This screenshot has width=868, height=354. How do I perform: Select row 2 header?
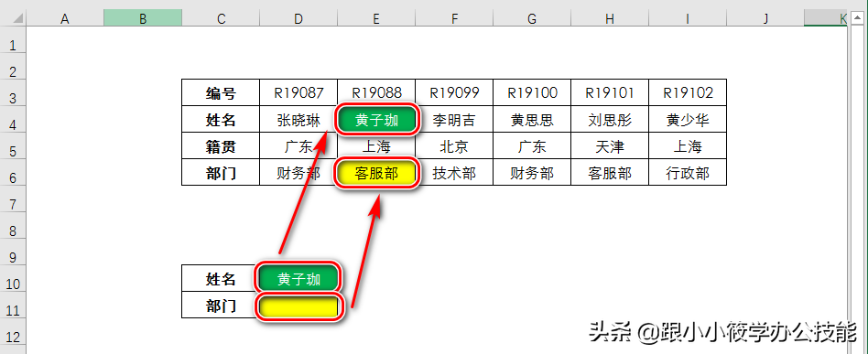pos(13,66)
